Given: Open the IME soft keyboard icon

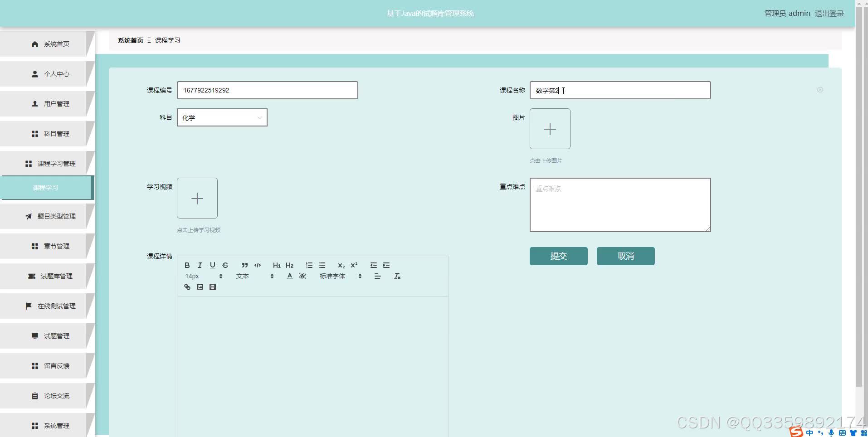Looking at the screenshot, I should [842, 433].
